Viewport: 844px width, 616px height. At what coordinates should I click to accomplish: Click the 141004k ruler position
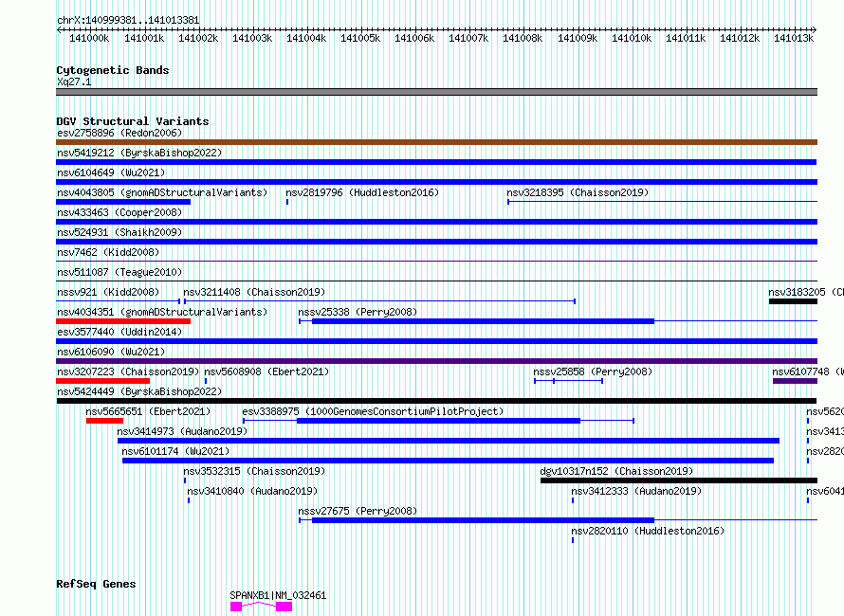tap(306, 38)
